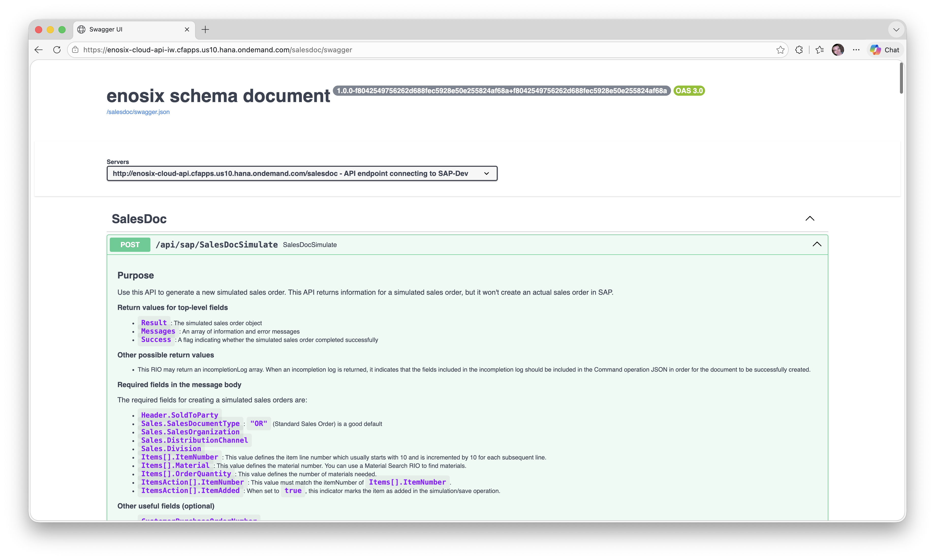This screenshot has height=560, width=935.
Task: Open Copilot Chat in the toolbar
Action: [884, 50]
